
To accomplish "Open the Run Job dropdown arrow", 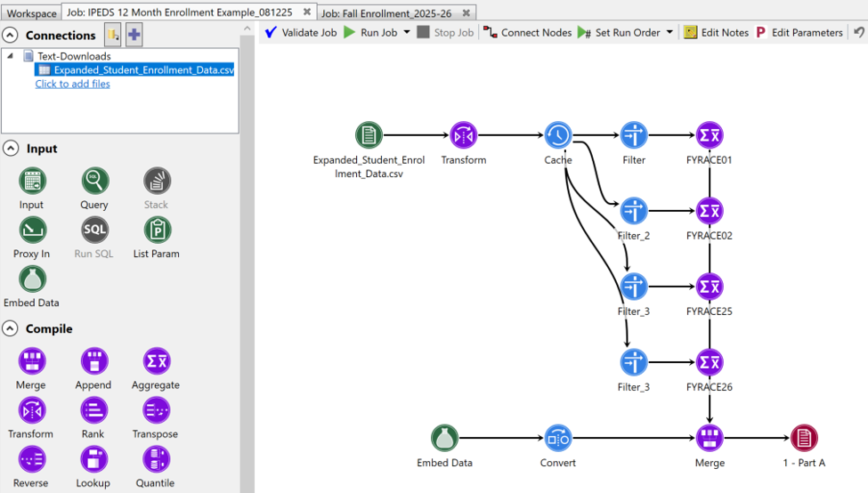I will (407, 32).
